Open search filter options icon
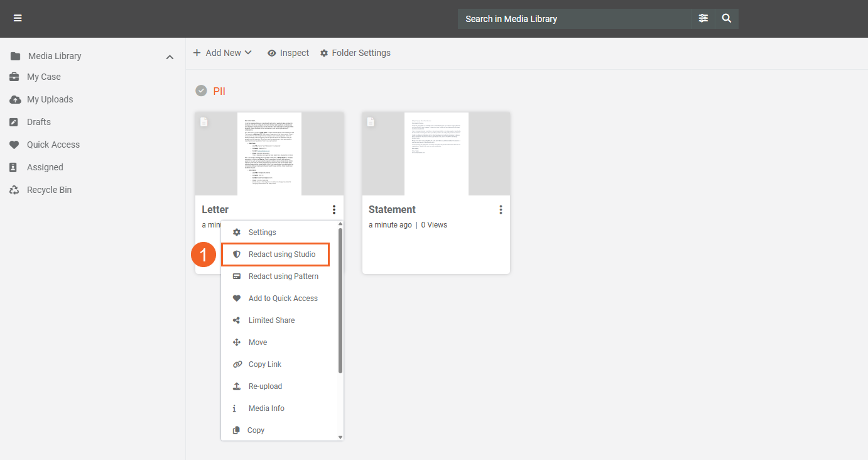 pos(703,19)
